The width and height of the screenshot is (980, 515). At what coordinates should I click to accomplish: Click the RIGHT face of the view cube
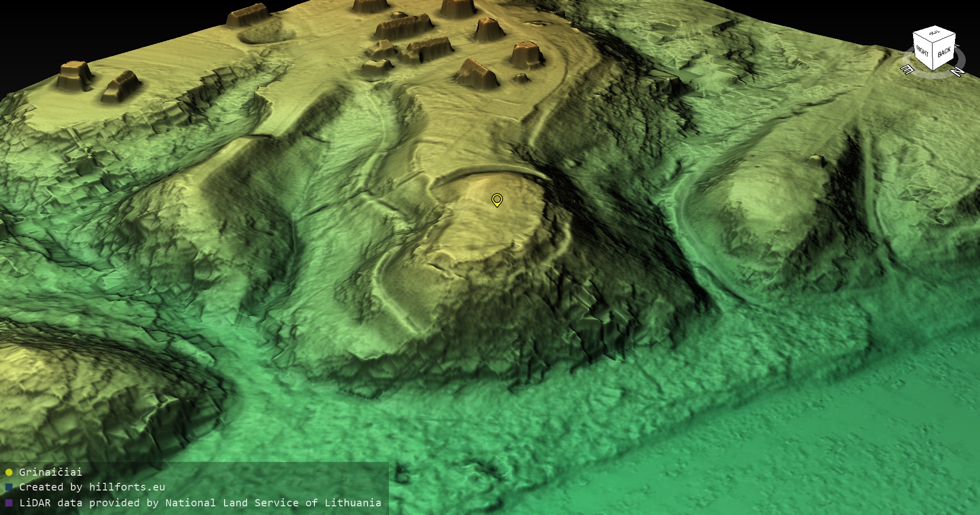(x=923, y=50)
